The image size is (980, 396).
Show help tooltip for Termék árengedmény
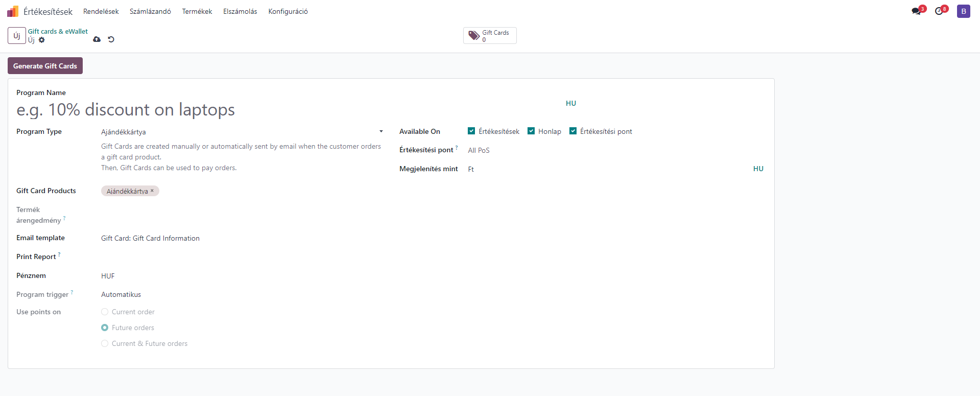(x=64, y=218)
